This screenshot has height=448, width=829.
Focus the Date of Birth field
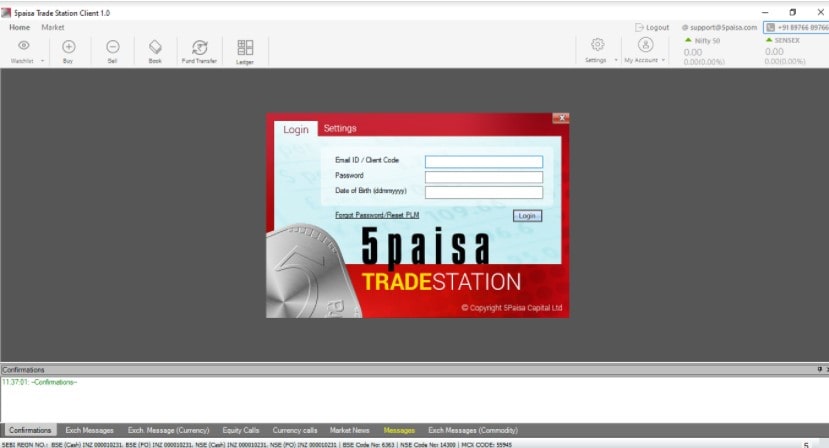tap(484, 192)
